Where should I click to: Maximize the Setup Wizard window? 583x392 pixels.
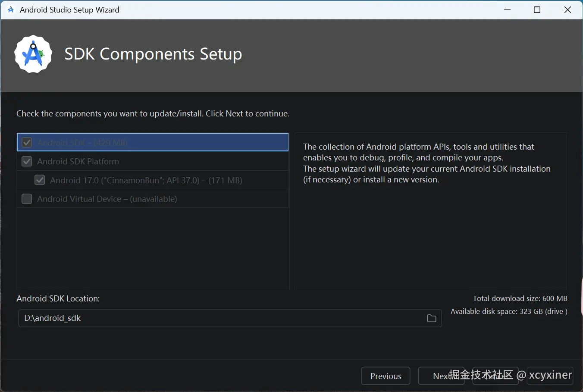click(537, 9)
